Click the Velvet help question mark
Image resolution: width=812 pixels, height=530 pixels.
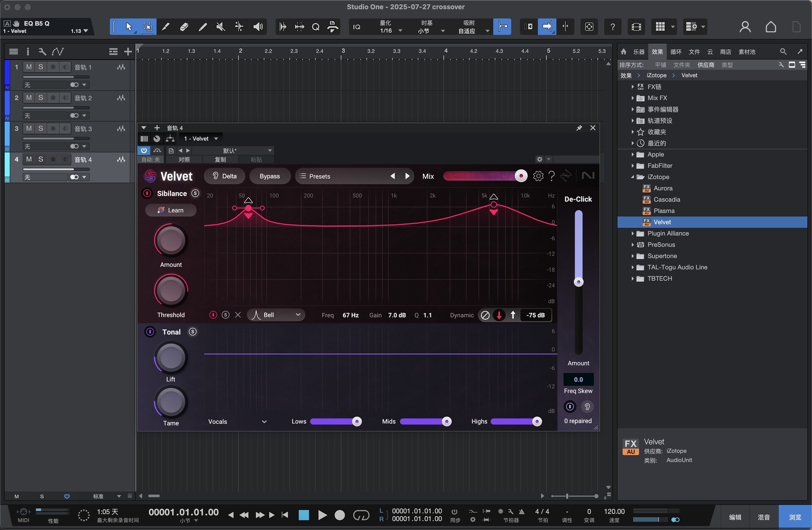(551, 176)
